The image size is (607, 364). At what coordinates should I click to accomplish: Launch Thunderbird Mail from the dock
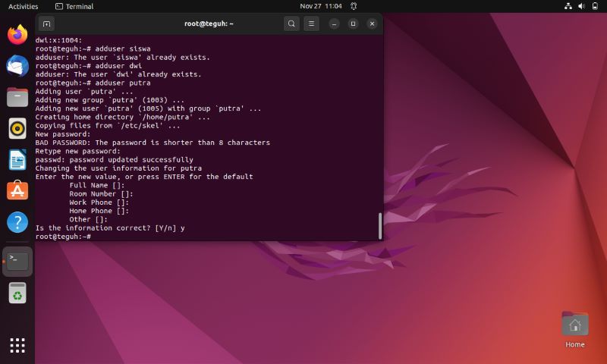[x=17, y=66]
